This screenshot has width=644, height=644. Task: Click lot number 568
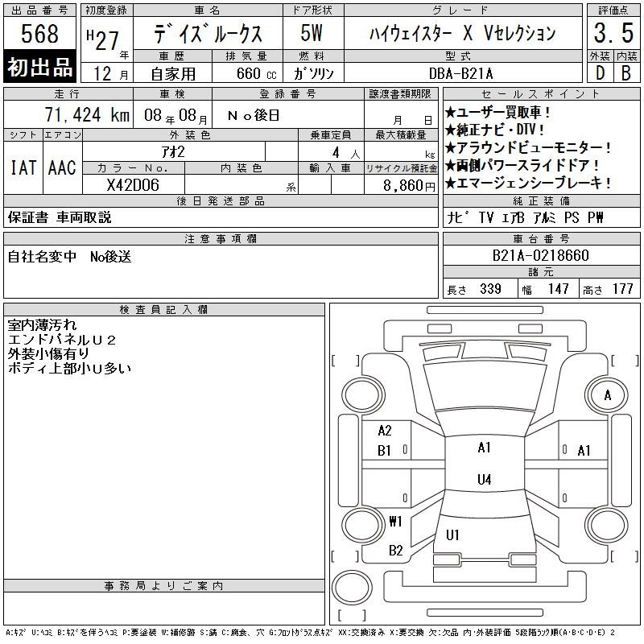(x=39, y=34)
